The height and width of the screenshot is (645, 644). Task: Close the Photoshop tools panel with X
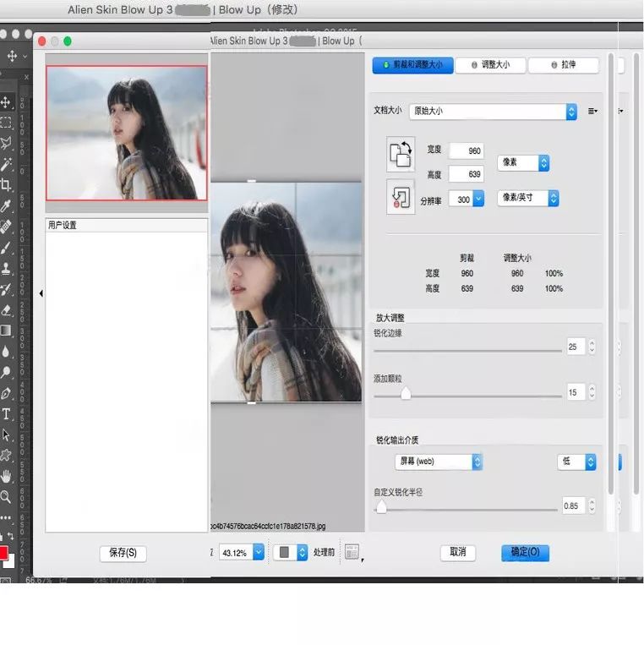point(26,77)
